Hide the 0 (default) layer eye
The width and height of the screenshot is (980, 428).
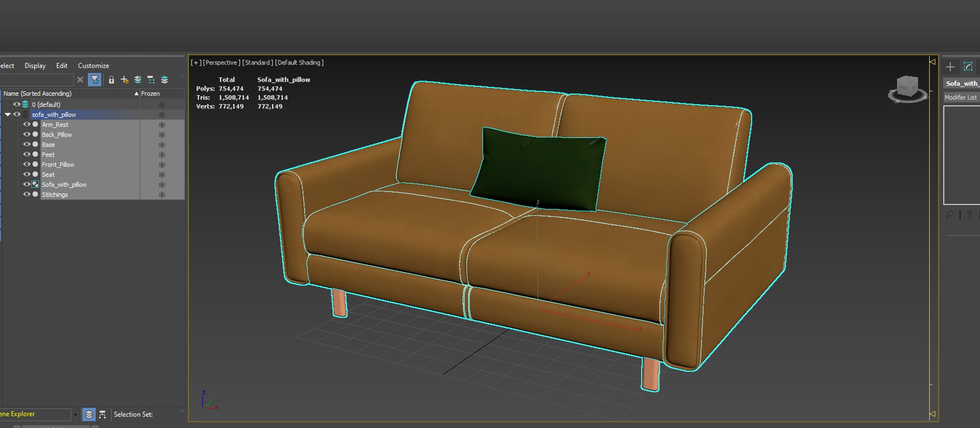(x=16, y=104)
